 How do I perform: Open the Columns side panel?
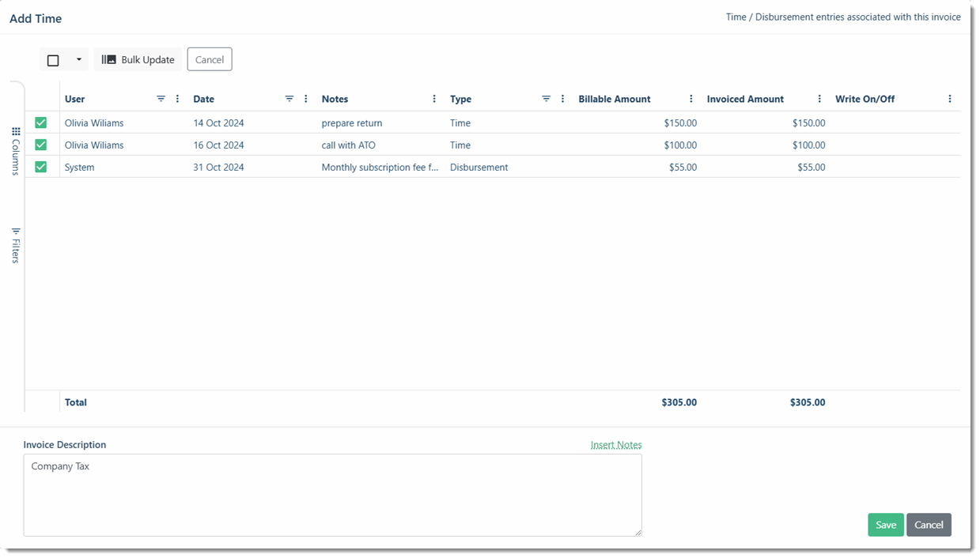16,151
